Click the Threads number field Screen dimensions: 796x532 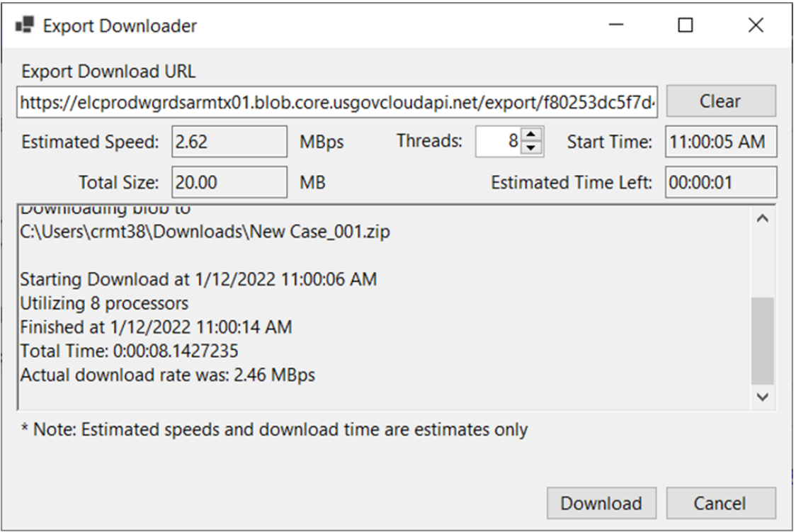pos(499,141)
